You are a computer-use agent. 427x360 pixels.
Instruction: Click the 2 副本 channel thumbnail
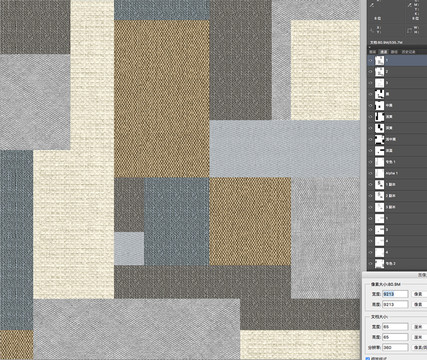(x=379, y=196)
